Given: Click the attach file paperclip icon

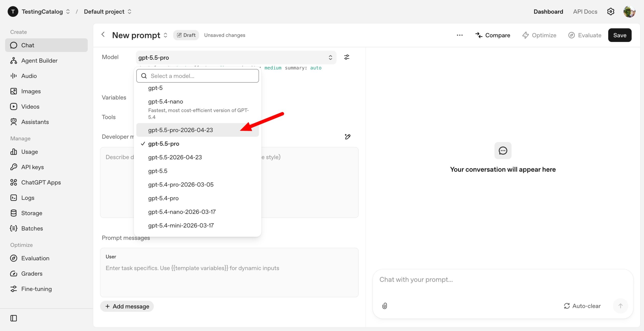Looking at the screenshot, I should tap(384, 306).
